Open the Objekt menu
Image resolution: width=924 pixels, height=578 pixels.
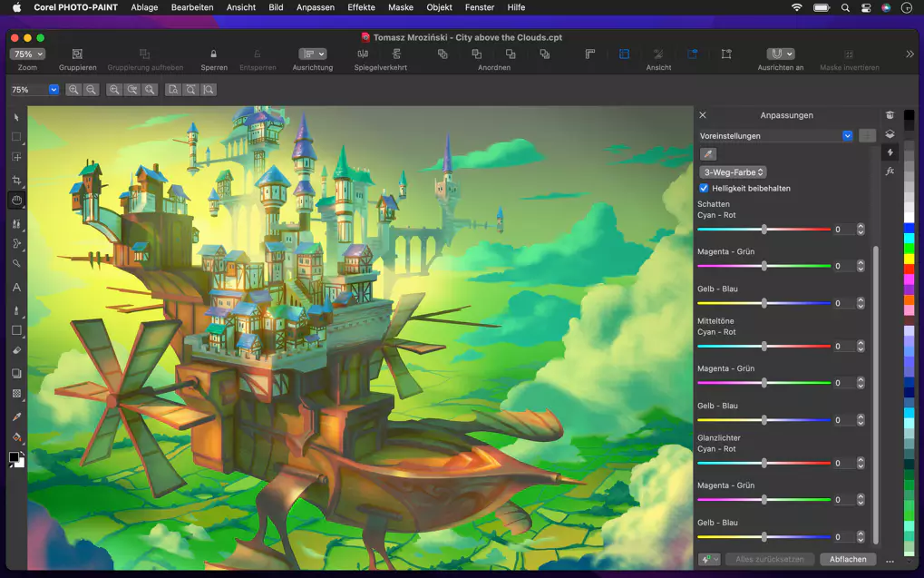coord(439,7)
